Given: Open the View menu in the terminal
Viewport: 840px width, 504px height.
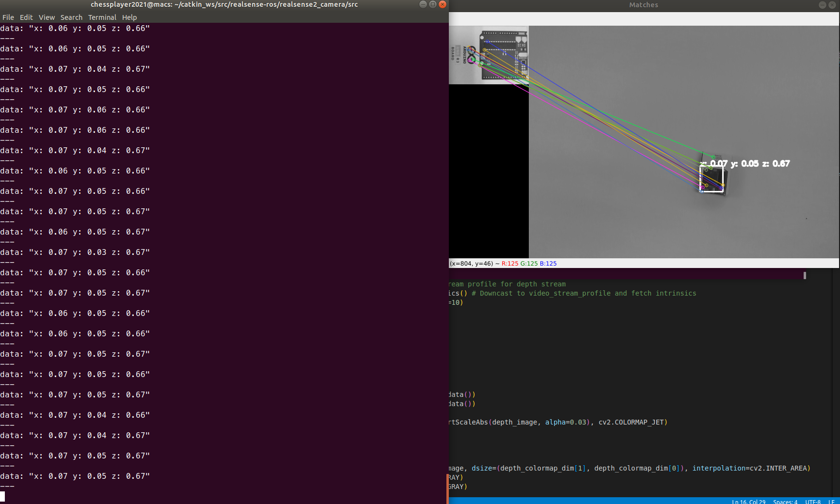Looking at the screenshot, I should point(47,17).
